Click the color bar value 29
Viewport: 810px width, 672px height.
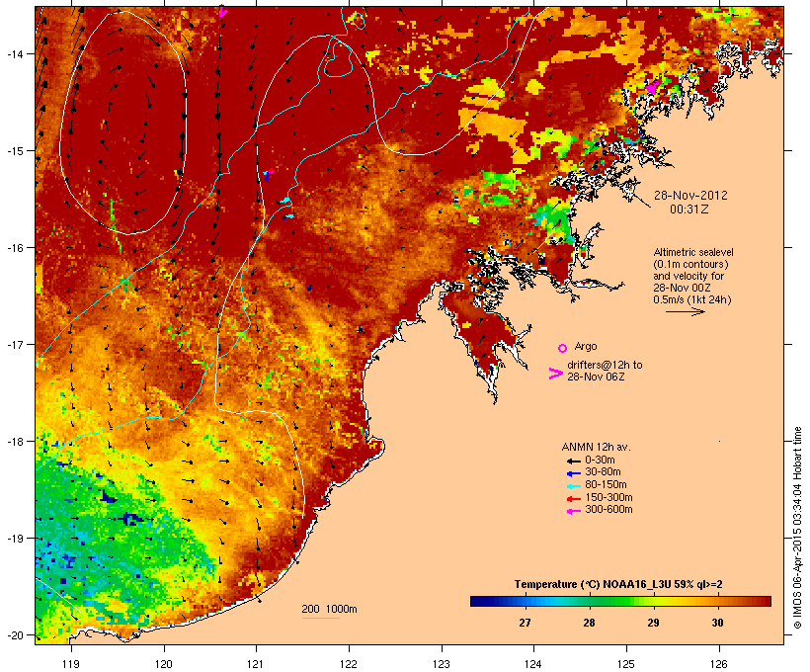[654, 623]
